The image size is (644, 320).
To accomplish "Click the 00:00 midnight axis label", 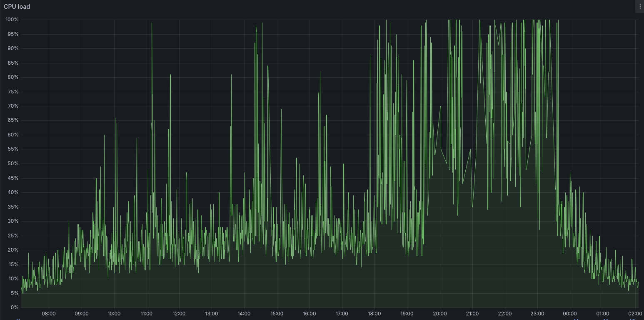I will tap(570, 313).
